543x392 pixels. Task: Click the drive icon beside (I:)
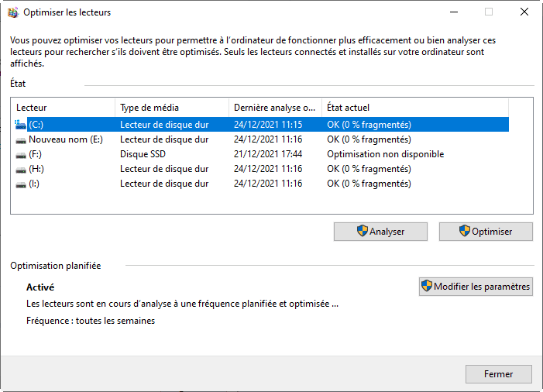coord(21,184)
